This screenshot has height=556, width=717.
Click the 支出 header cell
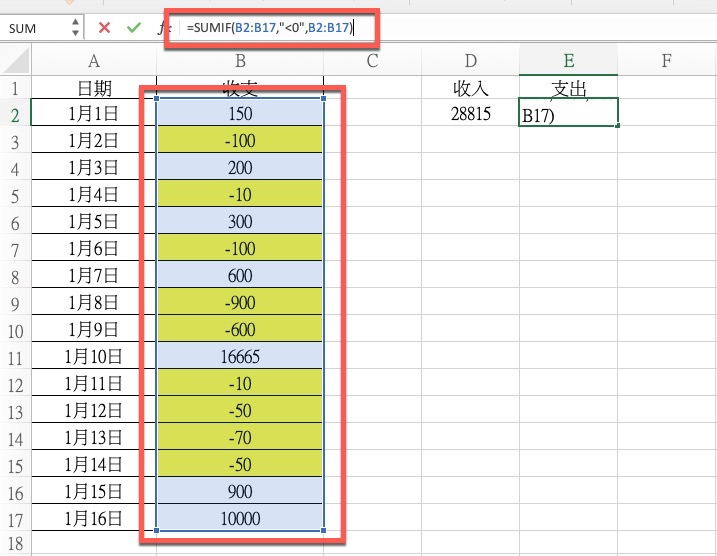pos(568,88)
